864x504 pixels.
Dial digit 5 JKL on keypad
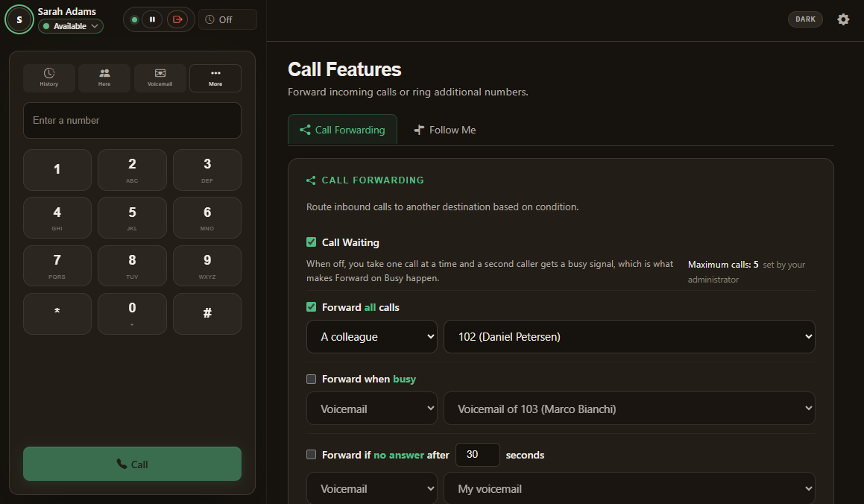click(x=132, y=218)
